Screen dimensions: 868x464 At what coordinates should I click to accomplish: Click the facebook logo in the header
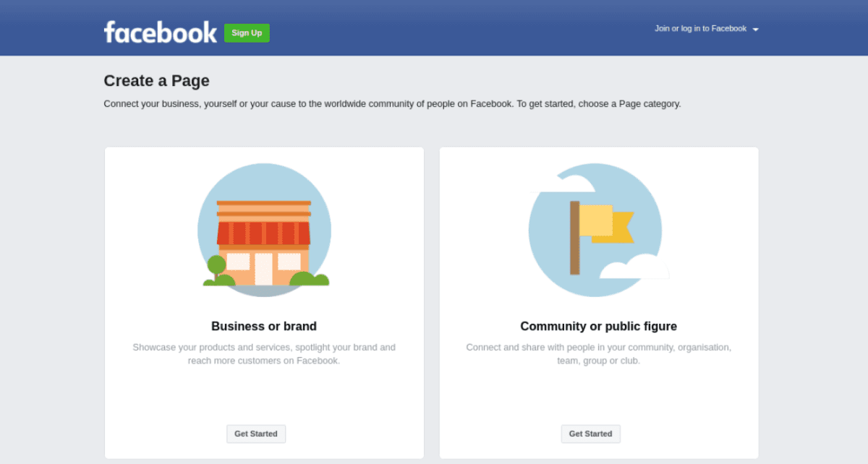[160, 32]
